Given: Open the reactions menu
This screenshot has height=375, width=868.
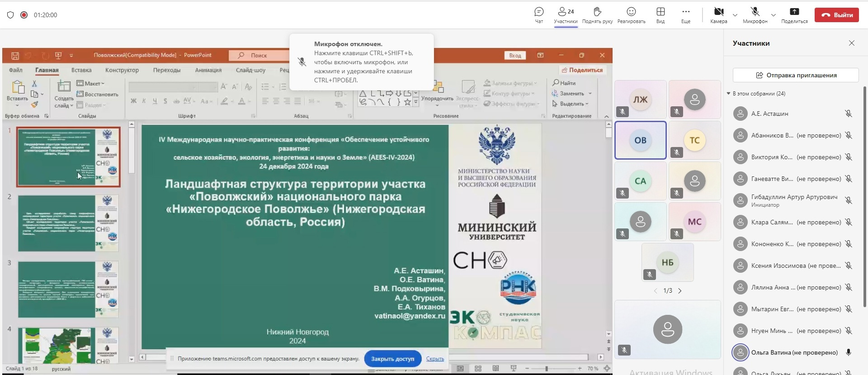Looking at the screenshot, I should pos(631,15).
